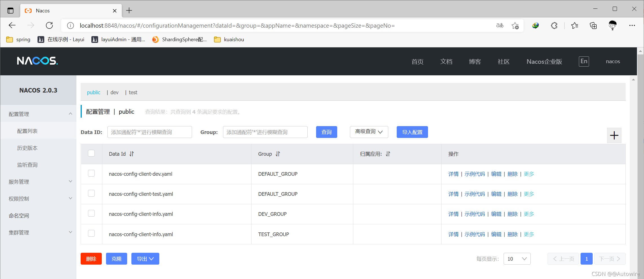
Task: Expand the 服务管理 sidebar section
Action: point(38,181)
